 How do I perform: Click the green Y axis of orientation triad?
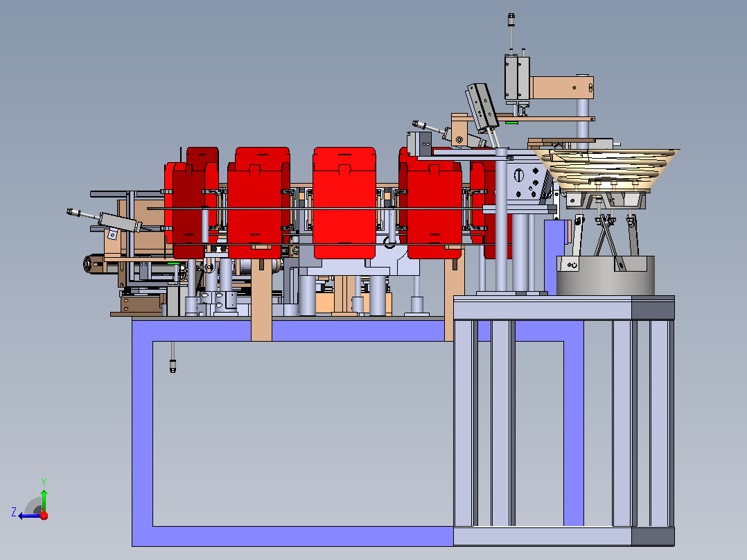pyautogui.click(x=44, y=500)
